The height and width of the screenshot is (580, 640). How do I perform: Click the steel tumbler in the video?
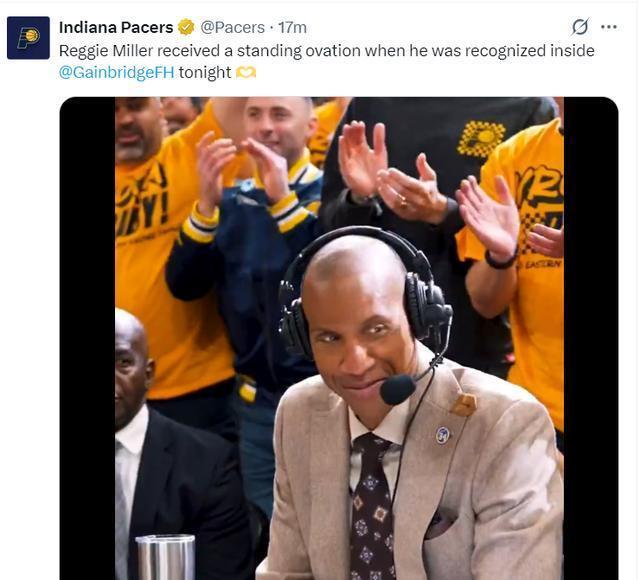tap(165, 557)
